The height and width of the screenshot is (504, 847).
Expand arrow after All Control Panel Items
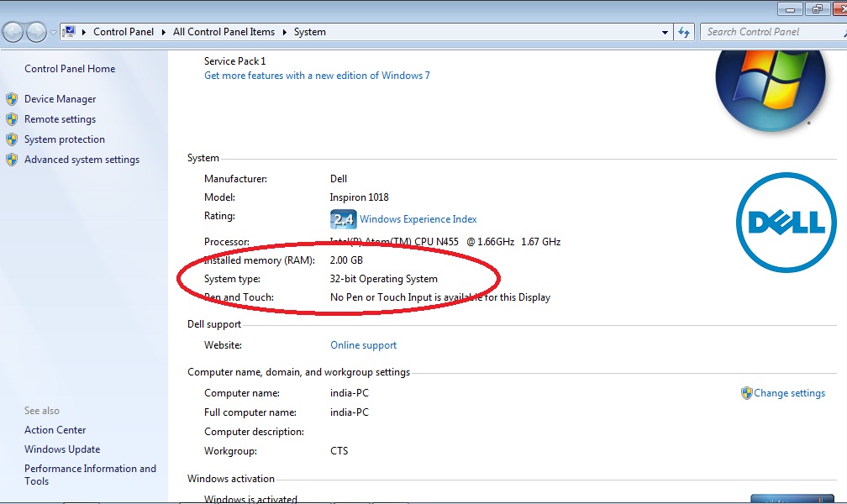pyautogui.click(x=285, y=32)
